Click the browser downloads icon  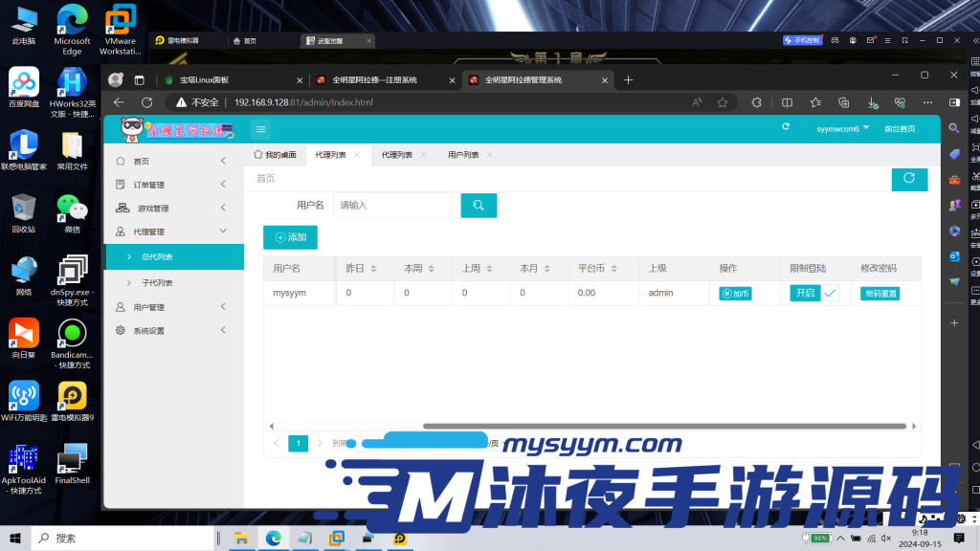[870, 102]
